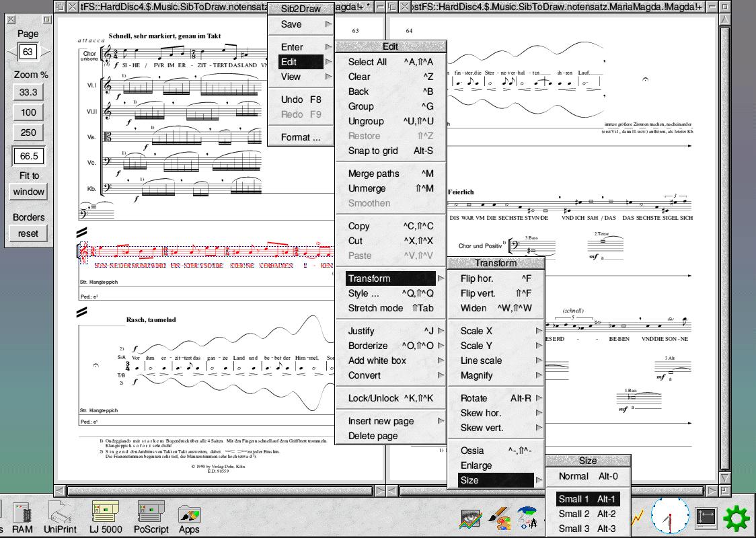Image resolution: width=756 pixels, height=538 pixels.
Task: Click the green cog Task Manager icon
Action: (x=736, y=518)
